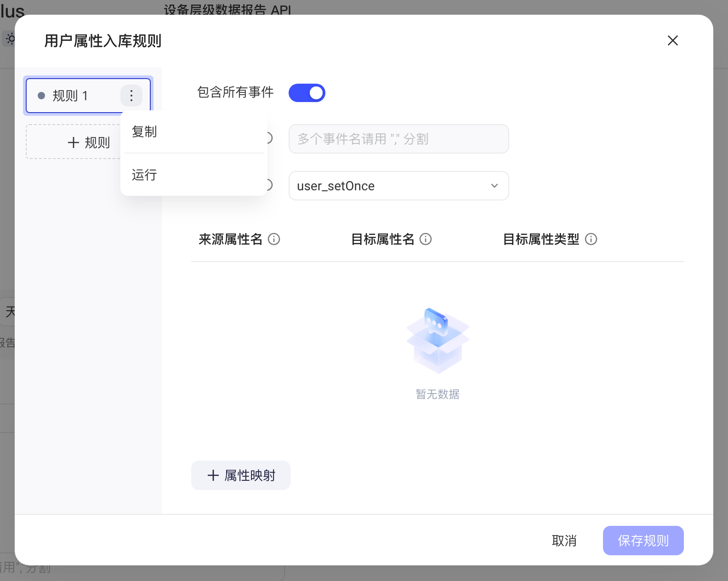
Task: Click the 来源属性名 column header
Action: (x=230, y=239)
